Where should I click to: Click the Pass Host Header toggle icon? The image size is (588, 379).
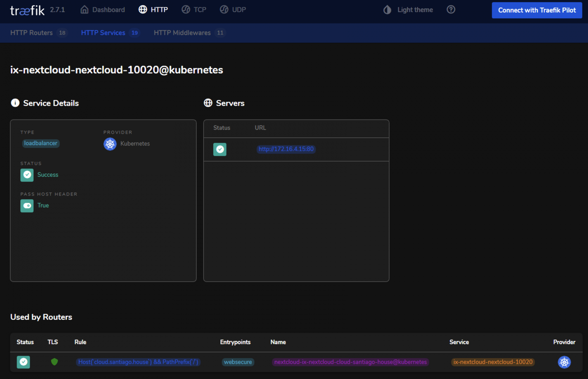27,206
